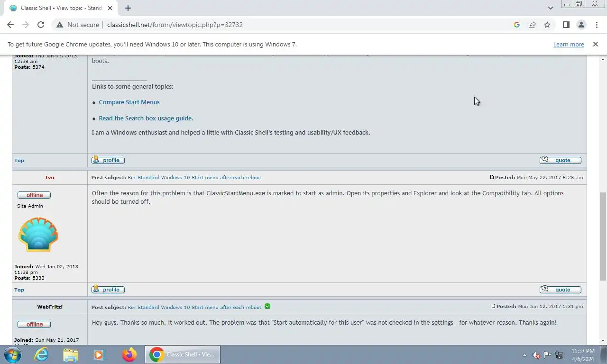607x364 pixels.
Task: Open WebFritzi's username link
Action: coord(50,307)
